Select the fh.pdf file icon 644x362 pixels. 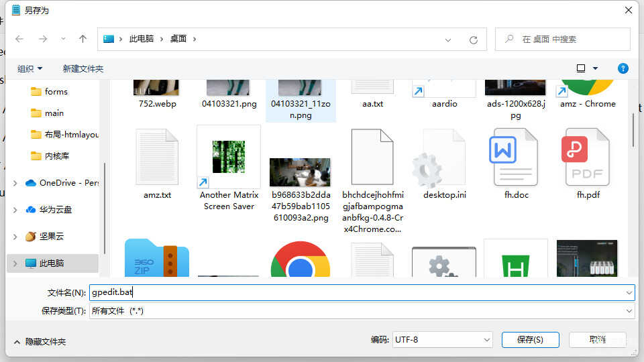(588, 158)
